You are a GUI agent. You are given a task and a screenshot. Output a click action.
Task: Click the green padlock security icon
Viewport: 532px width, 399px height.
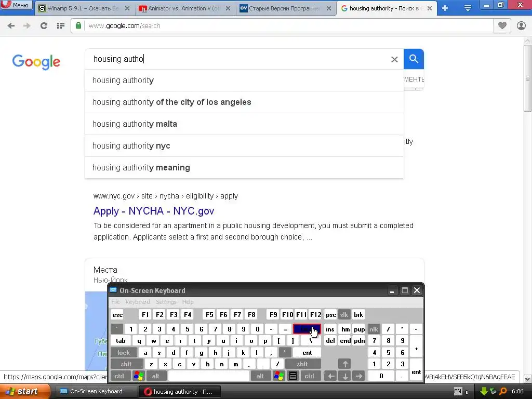pos(78,25)
